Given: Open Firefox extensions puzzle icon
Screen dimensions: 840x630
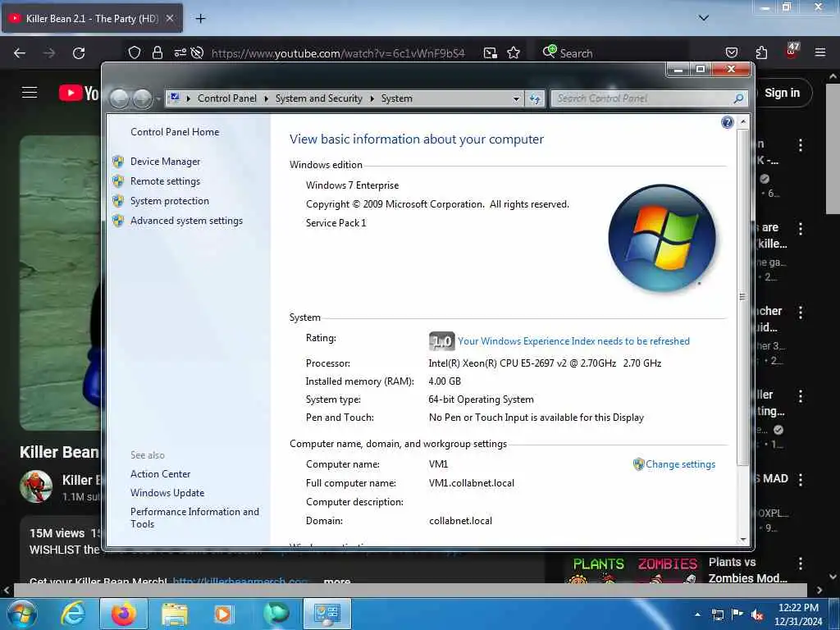Looking at the screenshot, I should (x=761, y=52).
